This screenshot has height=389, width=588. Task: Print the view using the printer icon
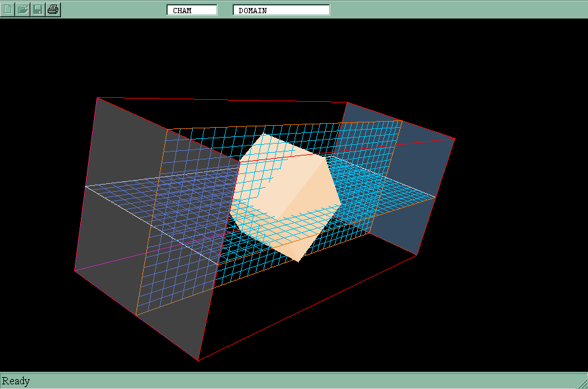point(54,9)
